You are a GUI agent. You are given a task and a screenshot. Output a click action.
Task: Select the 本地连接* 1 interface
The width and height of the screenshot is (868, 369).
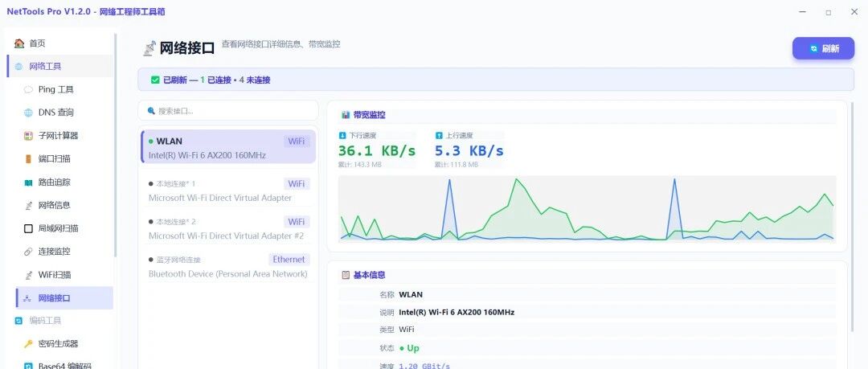(x=228, y=191)
